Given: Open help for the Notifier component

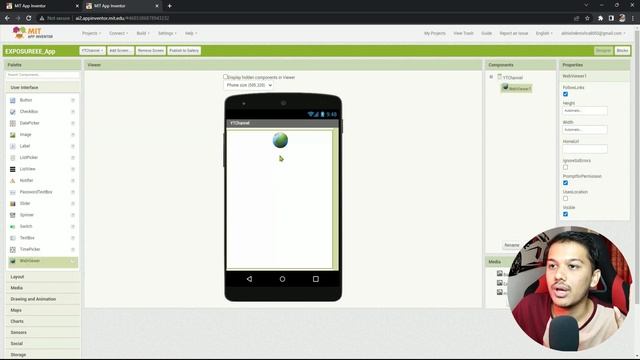Looking at the screenshot, I should (73, 180).
